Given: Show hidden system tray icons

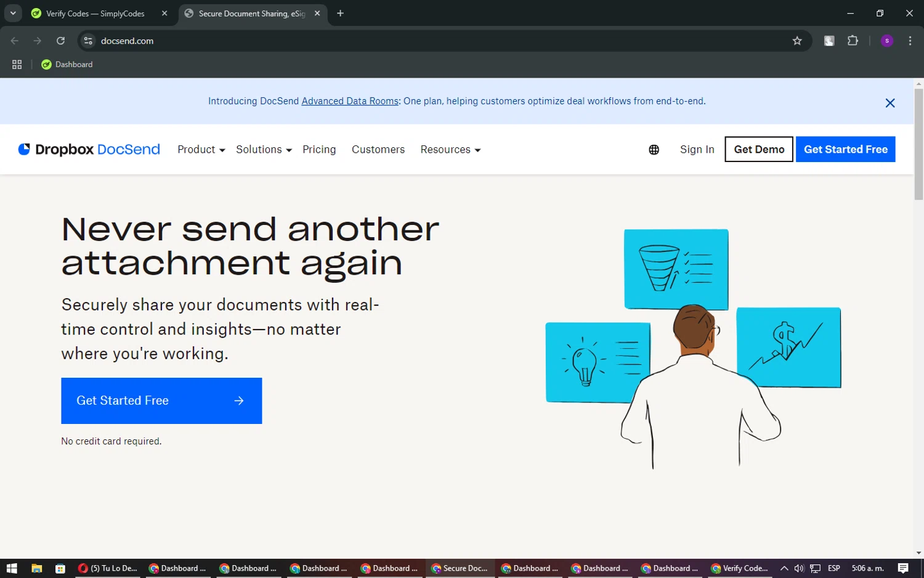Looking at the screenshot, I should click(x=784, y=568).
